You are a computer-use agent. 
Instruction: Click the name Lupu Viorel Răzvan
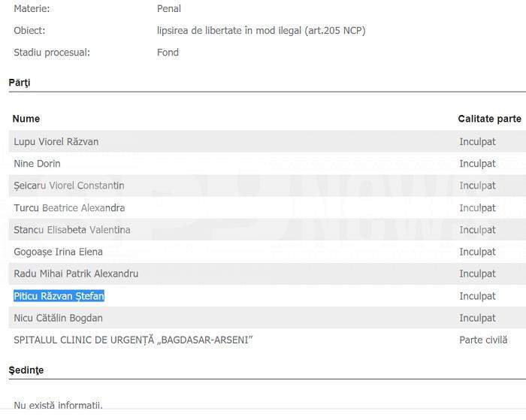click(x=56, y=141)
